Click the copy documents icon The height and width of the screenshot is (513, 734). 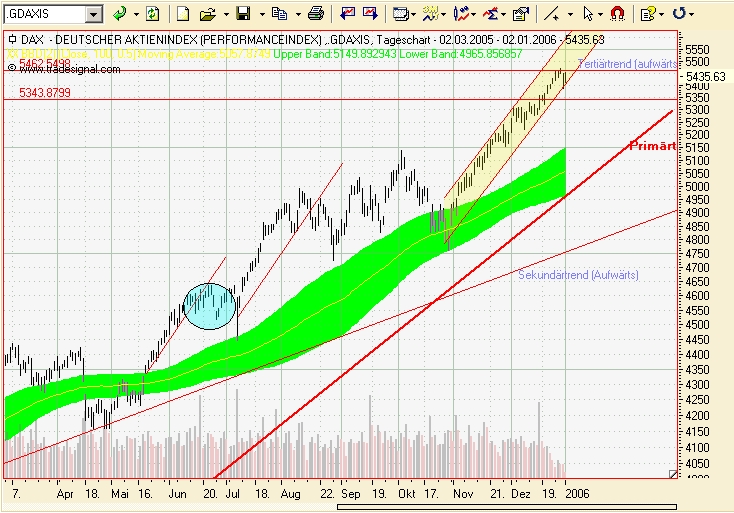pos(279,14)
